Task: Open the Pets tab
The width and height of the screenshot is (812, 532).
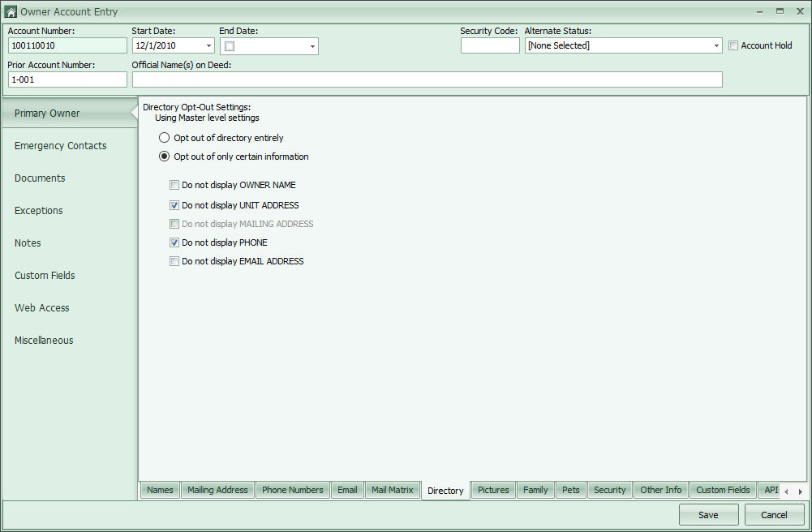Action: coord(571,490)
